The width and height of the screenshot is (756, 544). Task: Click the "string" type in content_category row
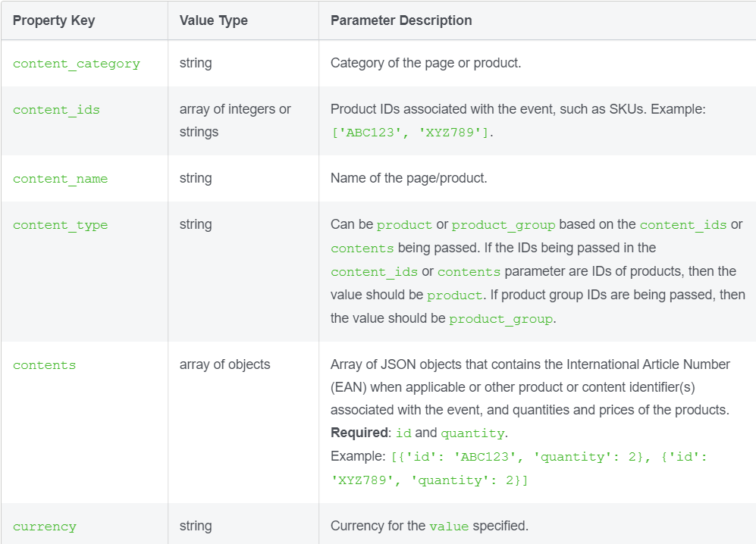coord(196,63)
